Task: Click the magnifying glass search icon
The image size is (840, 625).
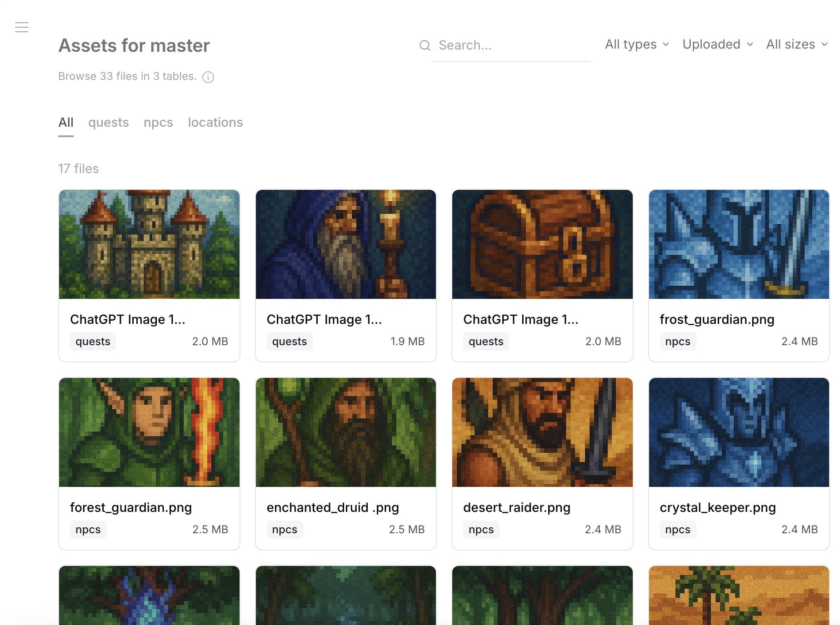Action: 425,45
